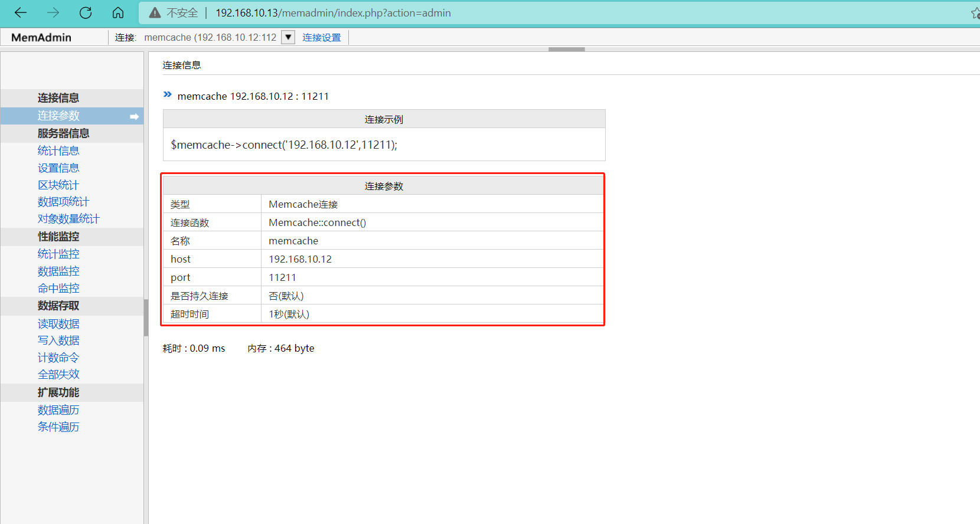Open the browser home page

click(x=118, y=12)
